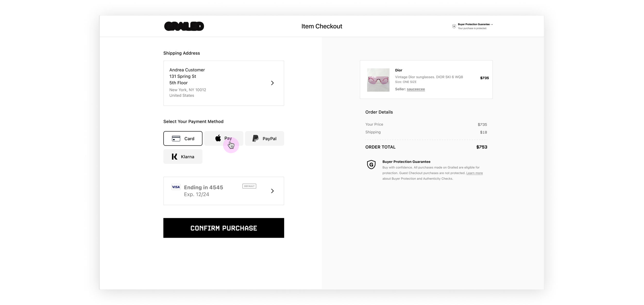
Task: Click Learn more link about protection
Action: [x=474, y=173]
